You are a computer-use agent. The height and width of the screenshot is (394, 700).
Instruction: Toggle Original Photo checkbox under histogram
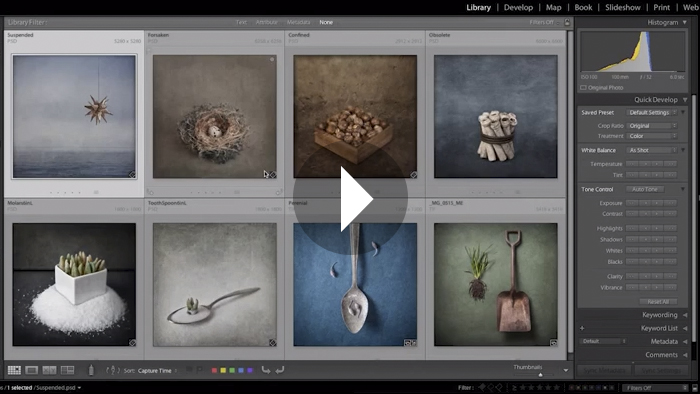coord(583,87)
